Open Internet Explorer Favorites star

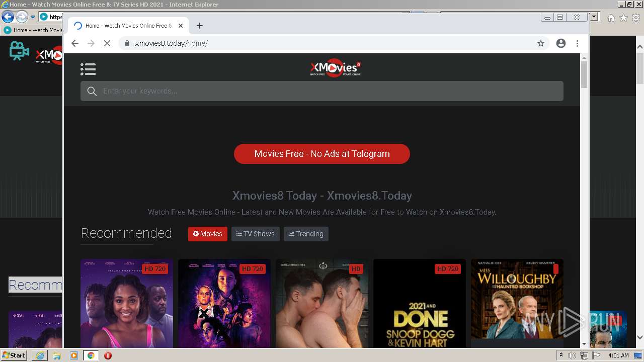(x=624, y=18)
